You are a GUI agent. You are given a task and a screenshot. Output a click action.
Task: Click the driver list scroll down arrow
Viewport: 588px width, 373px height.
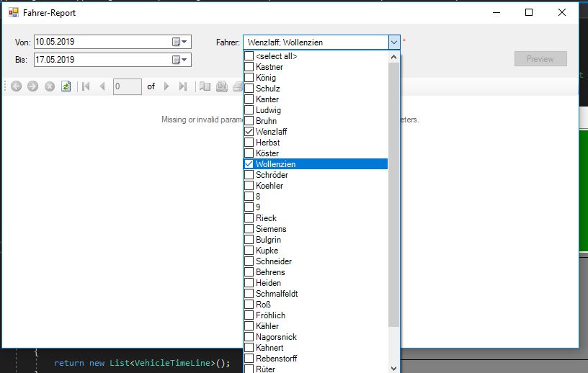click(x=393, y=369)
